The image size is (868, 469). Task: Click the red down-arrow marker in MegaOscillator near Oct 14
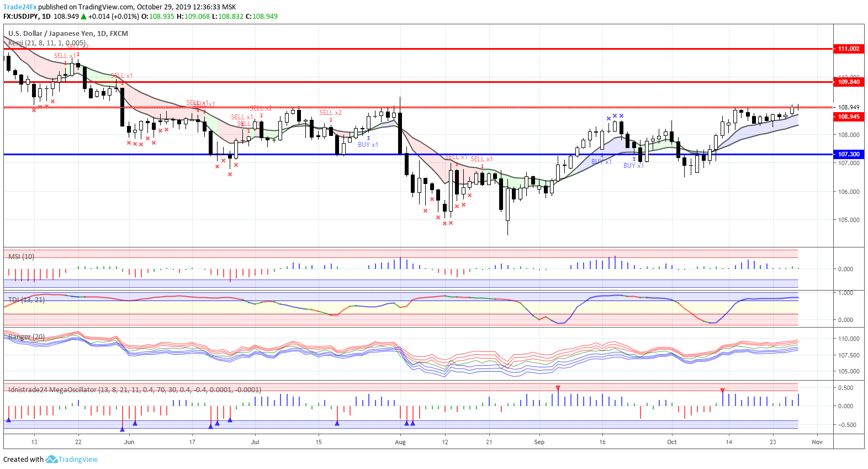722,391
